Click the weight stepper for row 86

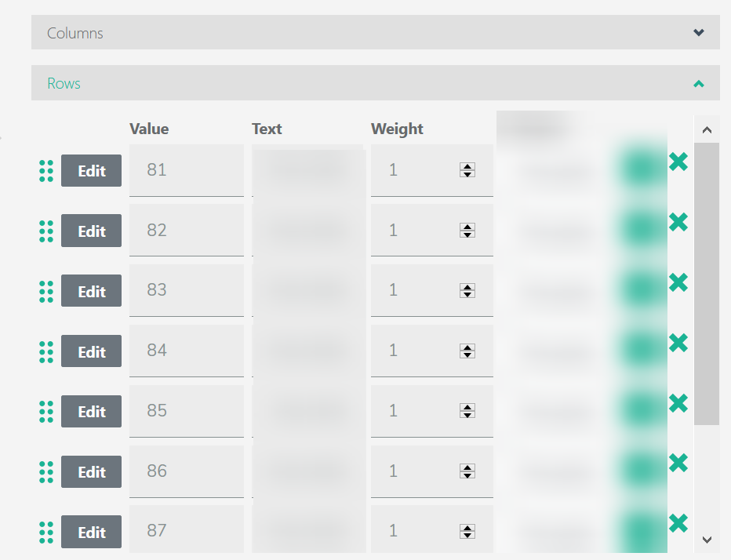click(x=467, y=471)
